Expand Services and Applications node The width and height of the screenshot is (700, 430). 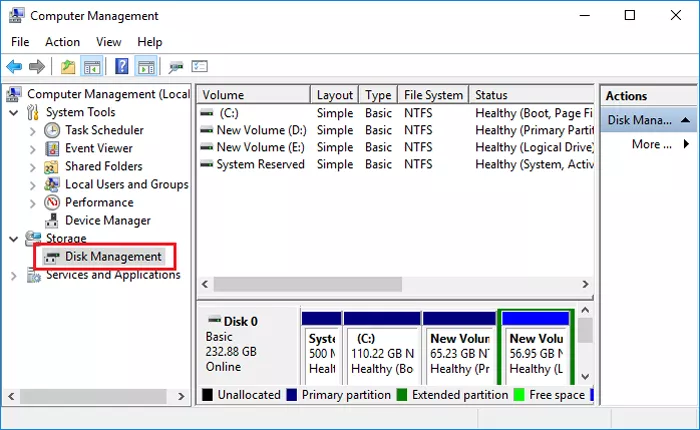pos(14,275)
